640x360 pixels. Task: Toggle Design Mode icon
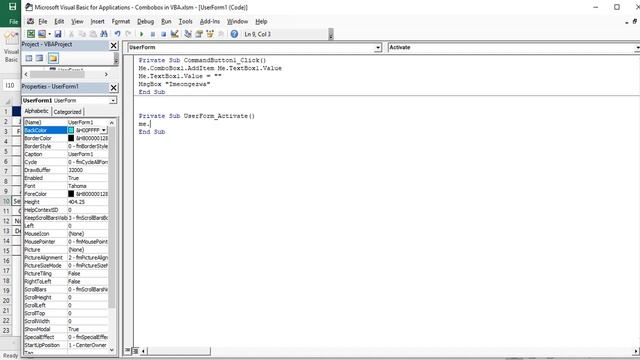[x=174, y=34]
